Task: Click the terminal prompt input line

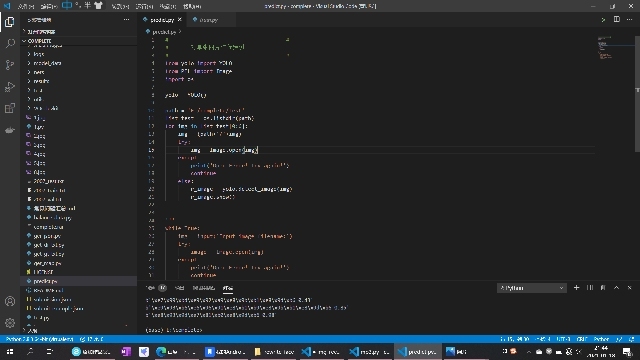Action: [x=173, y=330]
